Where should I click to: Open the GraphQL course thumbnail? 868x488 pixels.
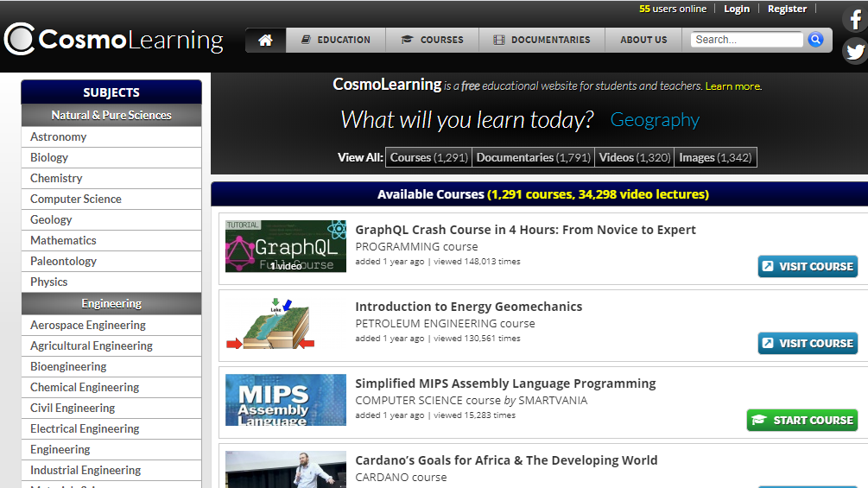click(286, 246)
